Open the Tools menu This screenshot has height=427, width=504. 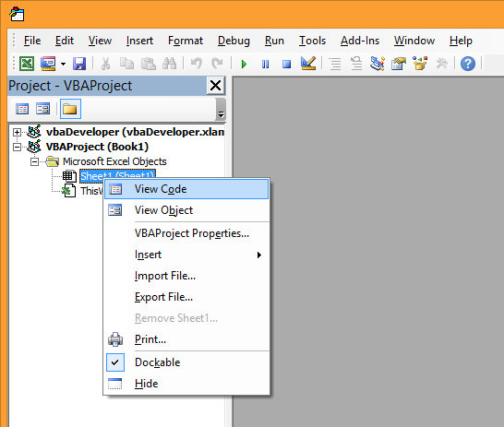point(312,41)
